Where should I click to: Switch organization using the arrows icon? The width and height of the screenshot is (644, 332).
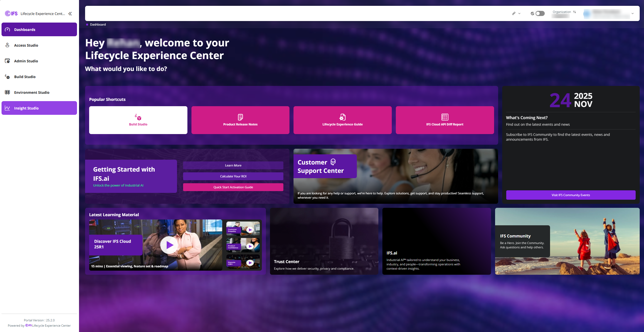[575, 12]
